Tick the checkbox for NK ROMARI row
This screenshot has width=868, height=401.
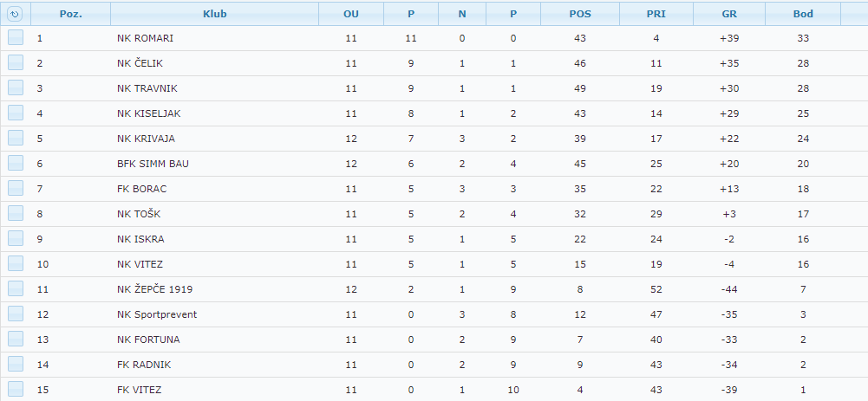[16, 37]
